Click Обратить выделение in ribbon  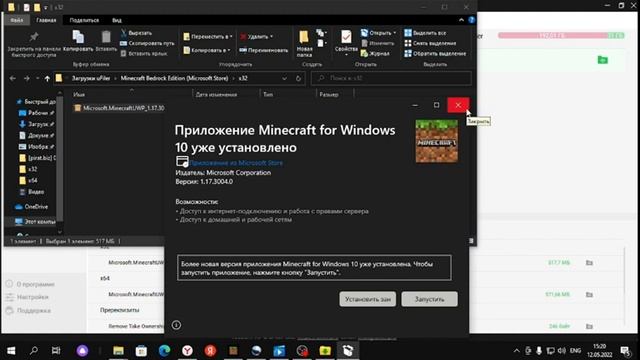point(435,53)
